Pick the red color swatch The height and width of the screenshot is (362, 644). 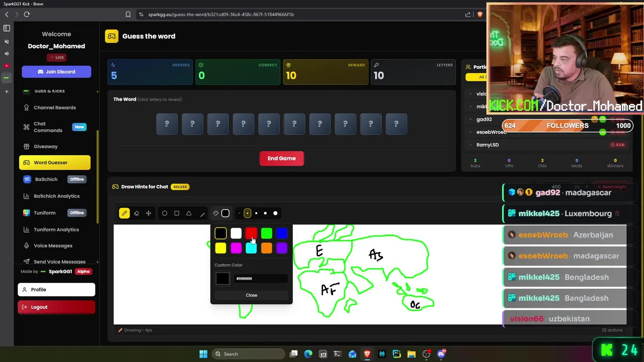pyautogui.click(x=251, y=233)
